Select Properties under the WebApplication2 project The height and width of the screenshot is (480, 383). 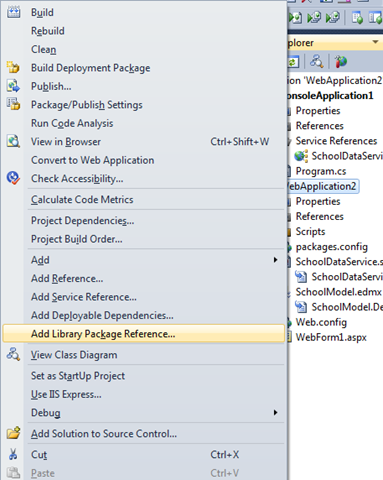[x=318, y=201]
